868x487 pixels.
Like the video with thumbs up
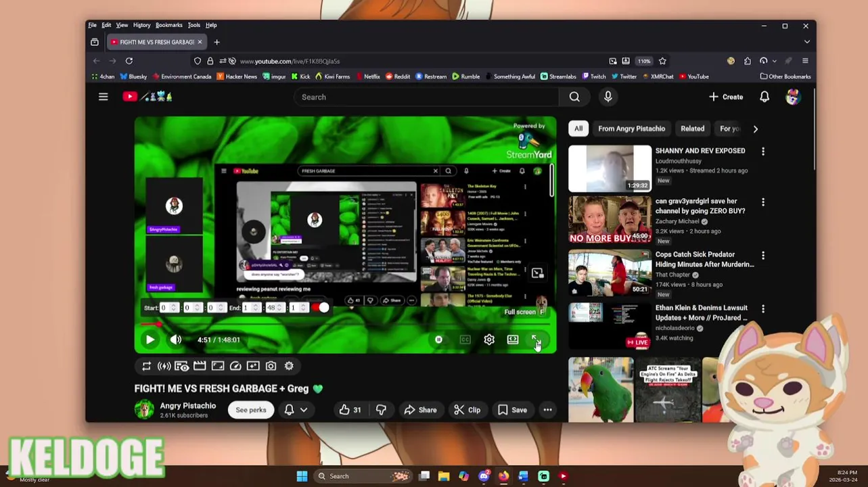point(350,410)
